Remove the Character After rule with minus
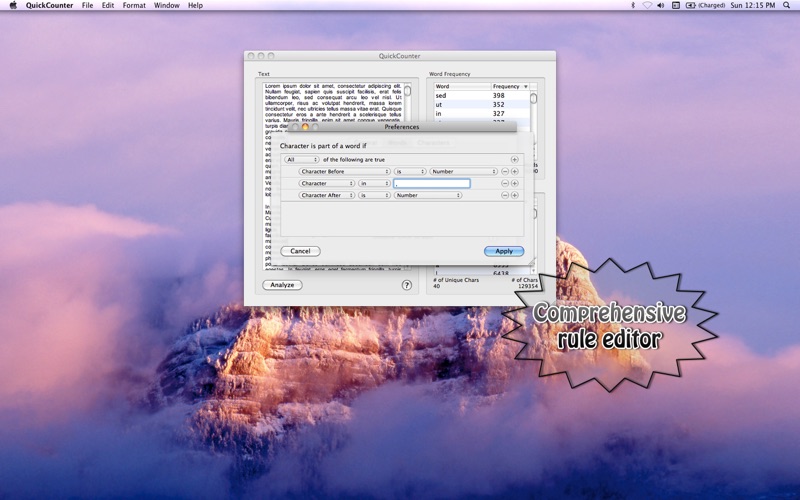800x500 pixels. pos(505,195)
